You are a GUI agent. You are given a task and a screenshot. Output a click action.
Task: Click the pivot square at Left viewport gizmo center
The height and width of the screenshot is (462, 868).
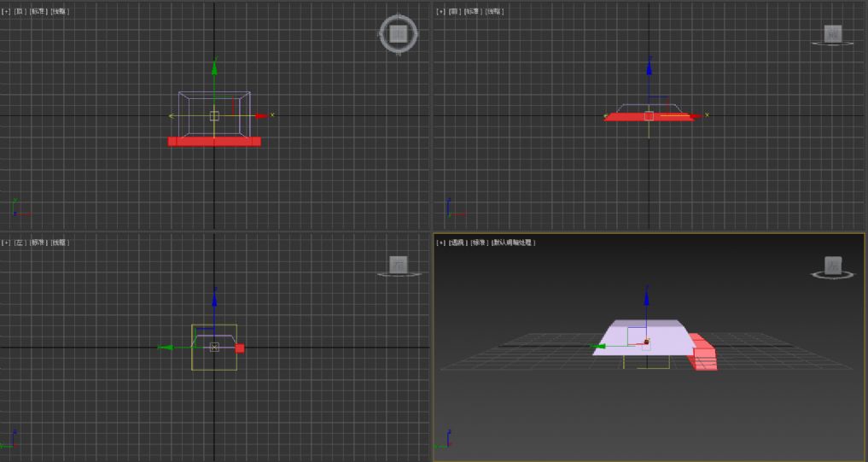(x=214, y=348)
